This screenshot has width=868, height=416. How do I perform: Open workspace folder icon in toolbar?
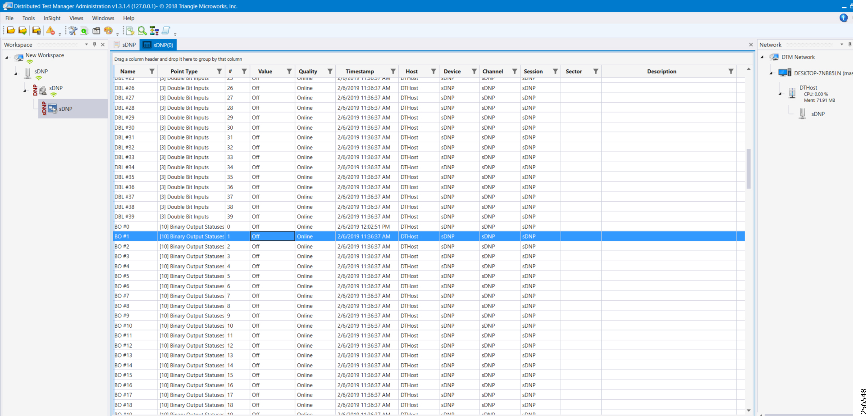coord(10,31)
